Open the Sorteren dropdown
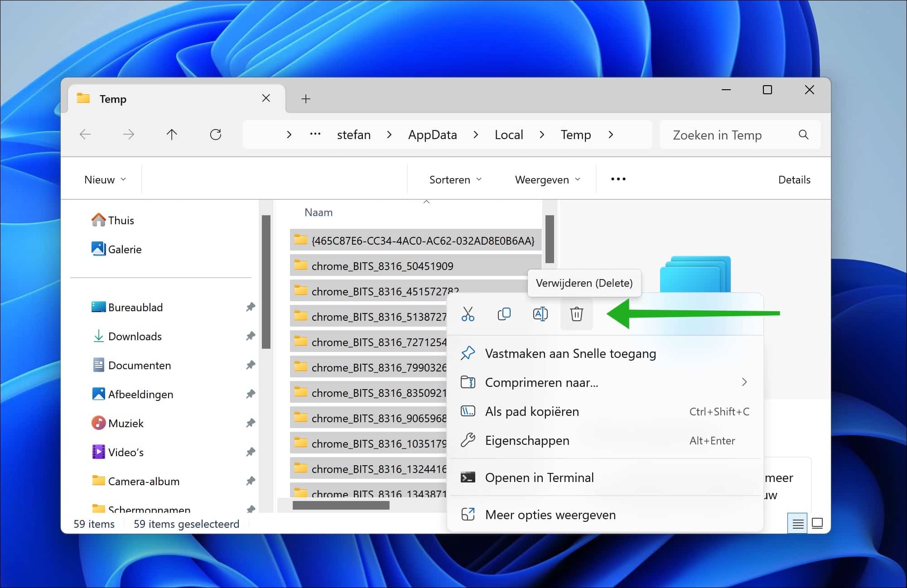907x588 pixels. (453, 179)
